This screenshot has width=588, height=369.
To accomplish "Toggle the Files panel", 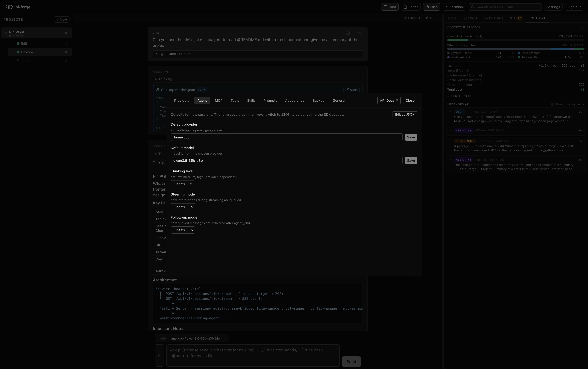I will [432, 7].
